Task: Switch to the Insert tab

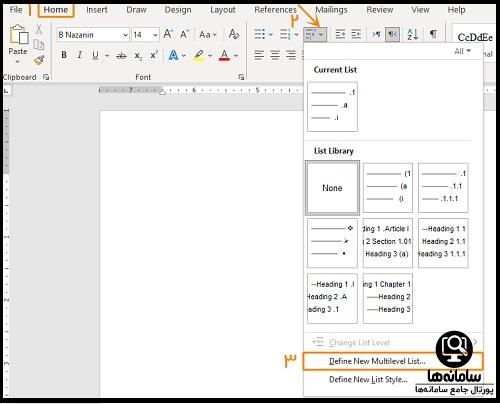Action: pyautogui.click(x=97, y=10)
